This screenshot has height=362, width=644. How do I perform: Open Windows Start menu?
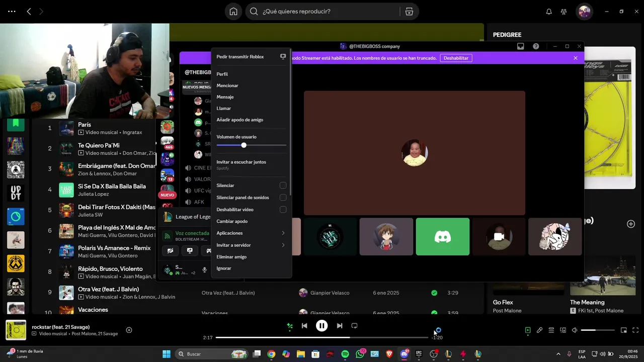167,354
